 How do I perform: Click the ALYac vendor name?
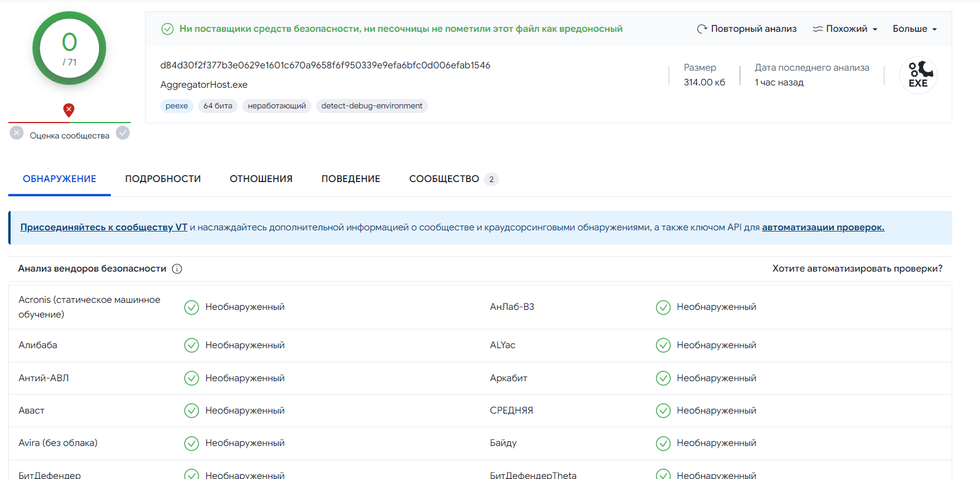502,345
